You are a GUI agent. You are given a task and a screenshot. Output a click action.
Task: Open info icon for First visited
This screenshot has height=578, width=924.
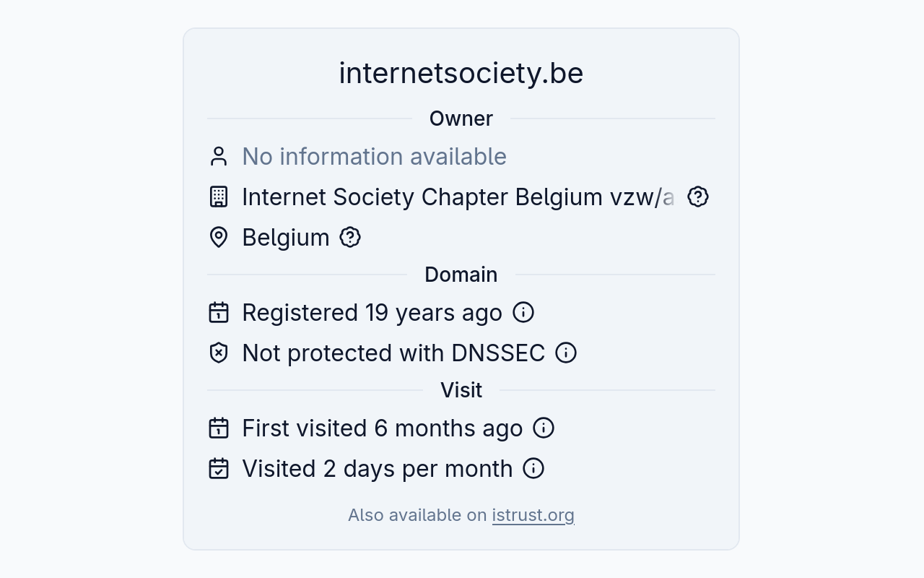pyautogui.click(x=544, y=428)
